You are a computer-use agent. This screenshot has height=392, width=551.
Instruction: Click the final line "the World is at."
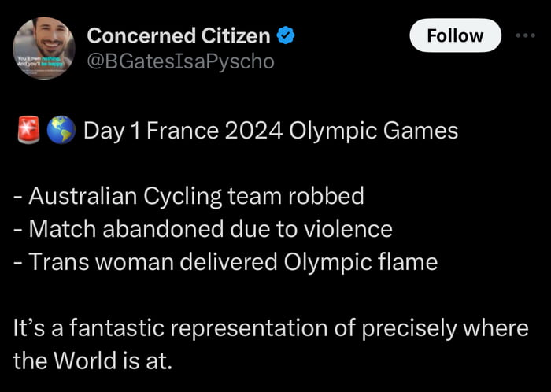point(92,361)
